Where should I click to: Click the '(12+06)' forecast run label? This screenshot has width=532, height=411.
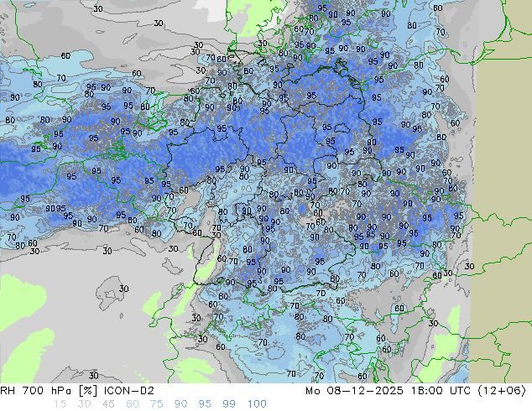502,391
